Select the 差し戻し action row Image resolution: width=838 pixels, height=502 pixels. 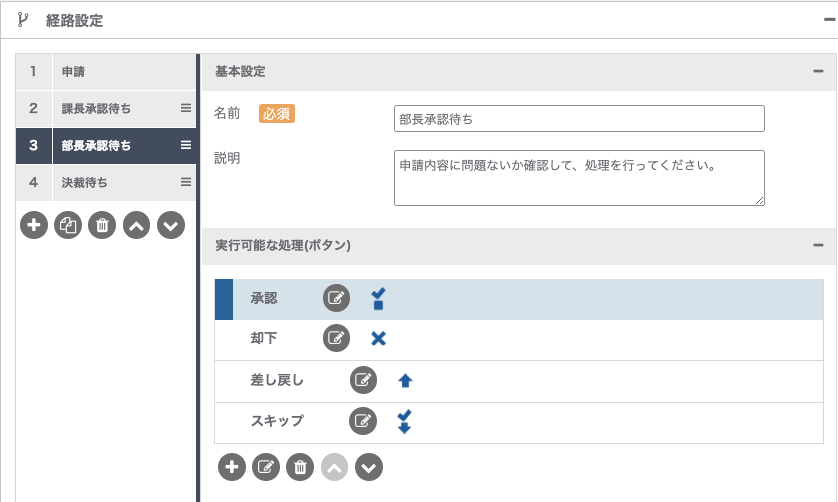click(x=519, y=382)
